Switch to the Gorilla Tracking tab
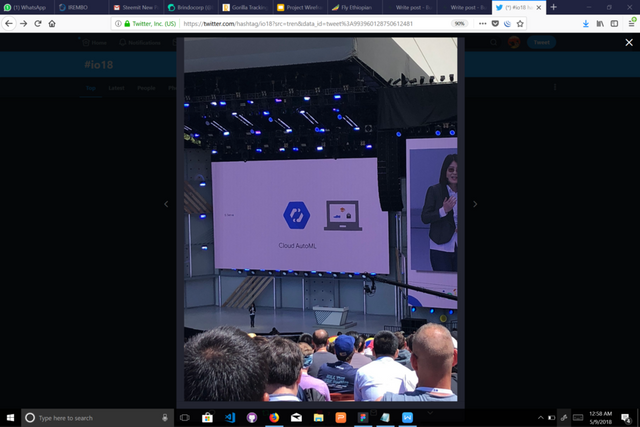Screen dimensions: 640x427 (x=246, y=7)
